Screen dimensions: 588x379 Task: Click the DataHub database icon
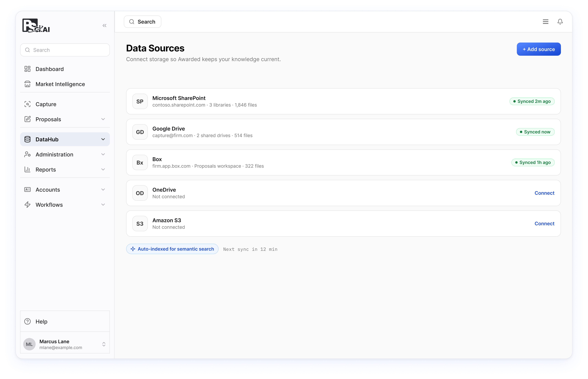pos(27,139)
